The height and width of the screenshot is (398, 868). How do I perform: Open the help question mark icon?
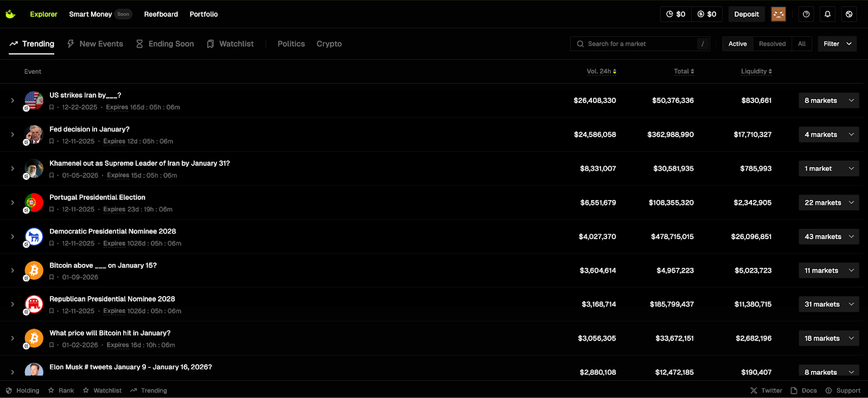pyautogui.click(x=806, y=14)
